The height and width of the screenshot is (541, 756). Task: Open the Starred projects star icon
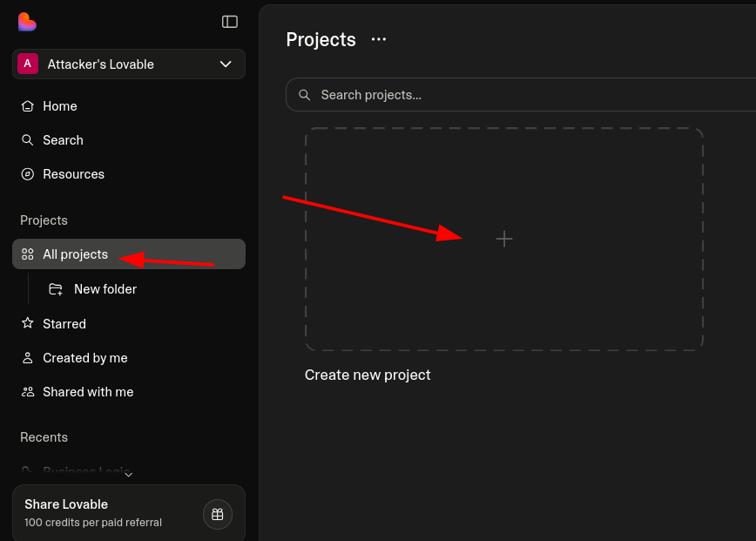pyautogui.click(x=28, y=324)
